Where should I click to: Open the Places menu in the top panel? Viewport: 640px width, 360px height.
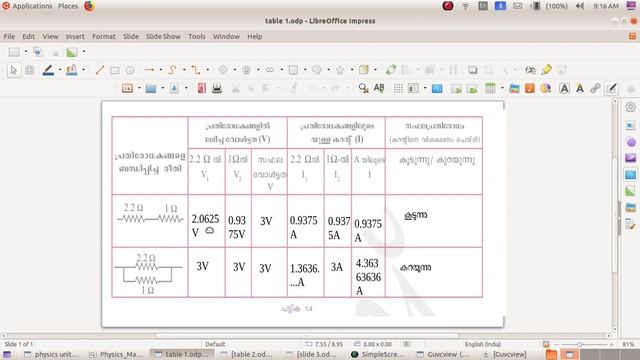coord(68,6)
